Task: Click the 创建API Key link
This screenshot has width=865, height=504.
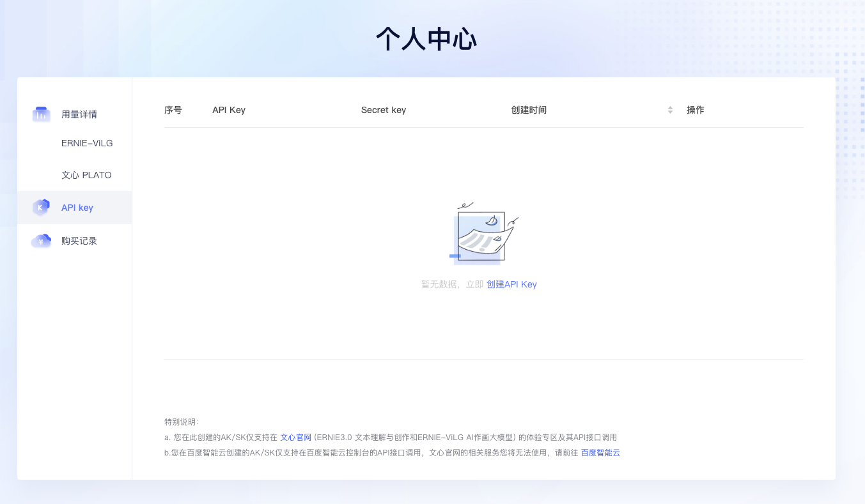Action: 511,284
